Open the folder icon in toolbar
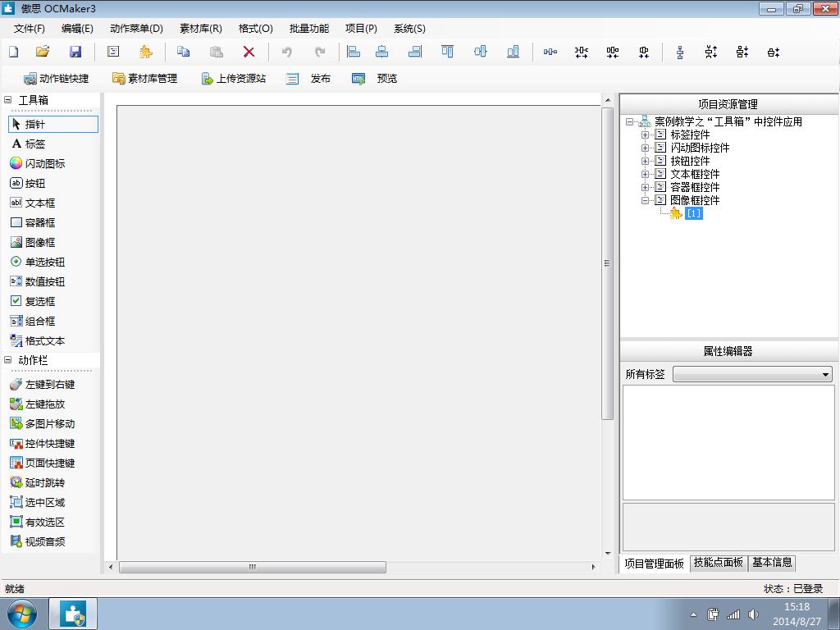Viewport: 840px width, 630px height. coord(43,52)
